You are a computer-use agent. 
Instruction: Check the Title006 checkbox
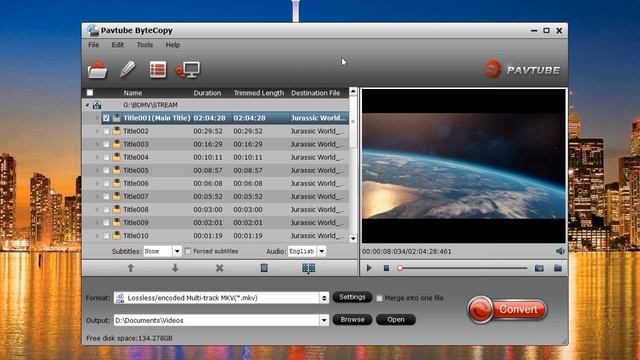(x=106, y=183)
